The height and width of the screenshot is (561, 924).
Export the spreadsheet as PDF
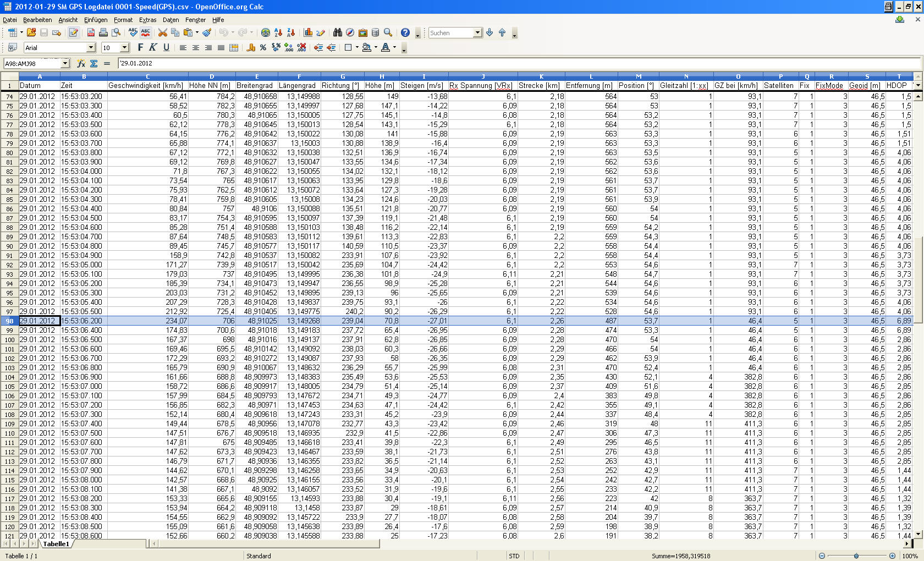pyautogui.click(x=90, y=32)
